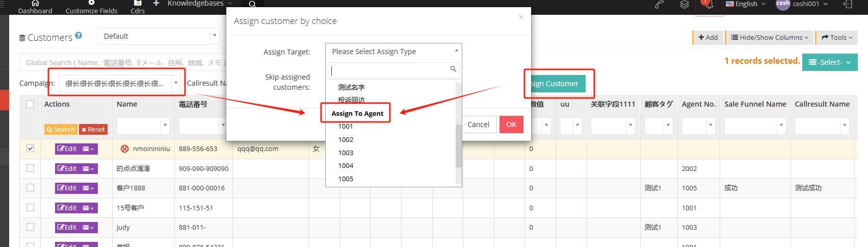Check the 的点点滴滴 row checkbox
868x247 pixels.
coord(30,168)
